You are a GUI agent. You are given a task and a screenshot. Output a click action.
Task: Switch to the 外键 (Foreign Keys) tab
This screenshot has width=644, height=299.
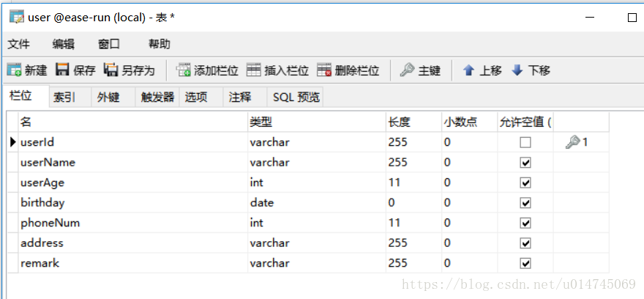click(113, 97)
